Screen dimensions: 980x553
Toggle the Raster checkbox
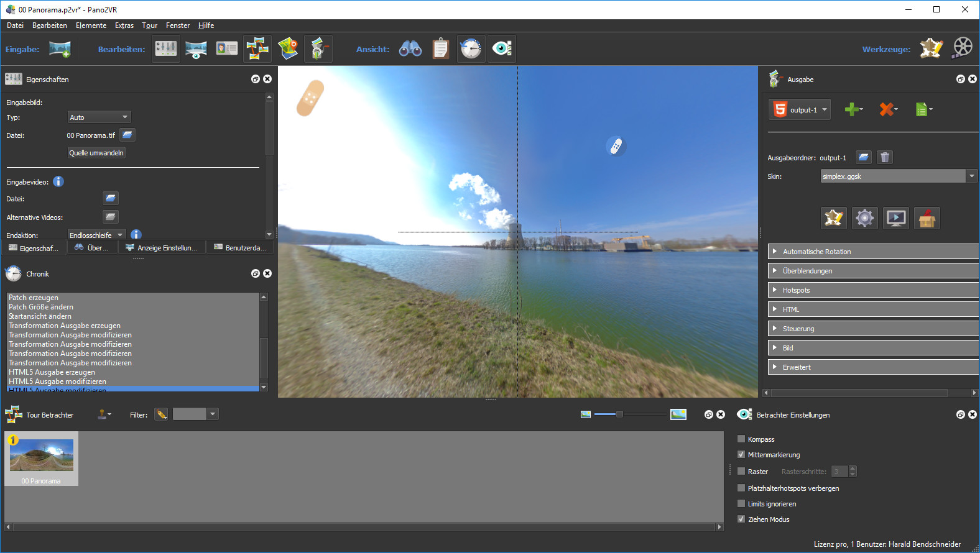741,472
